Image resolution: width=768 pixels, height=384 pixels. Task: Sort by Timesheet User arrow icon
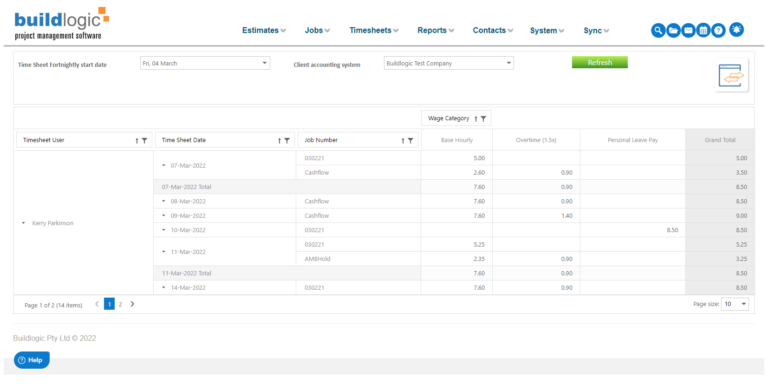tap(137, 141)
